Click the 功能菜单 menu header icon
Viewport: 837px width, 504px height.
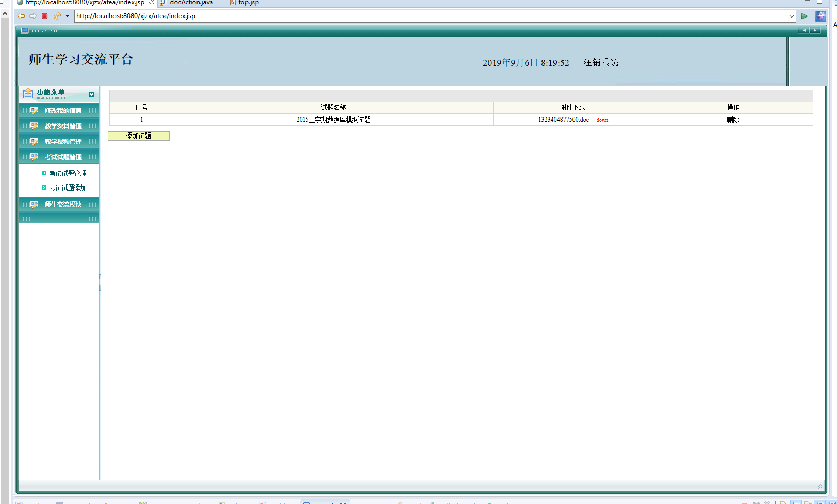click(28, 93)
